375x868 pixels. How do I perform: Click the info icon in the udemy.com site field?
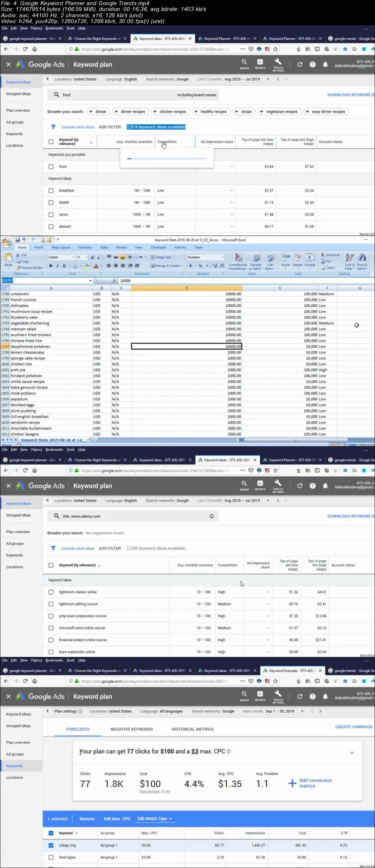(212, 516)
